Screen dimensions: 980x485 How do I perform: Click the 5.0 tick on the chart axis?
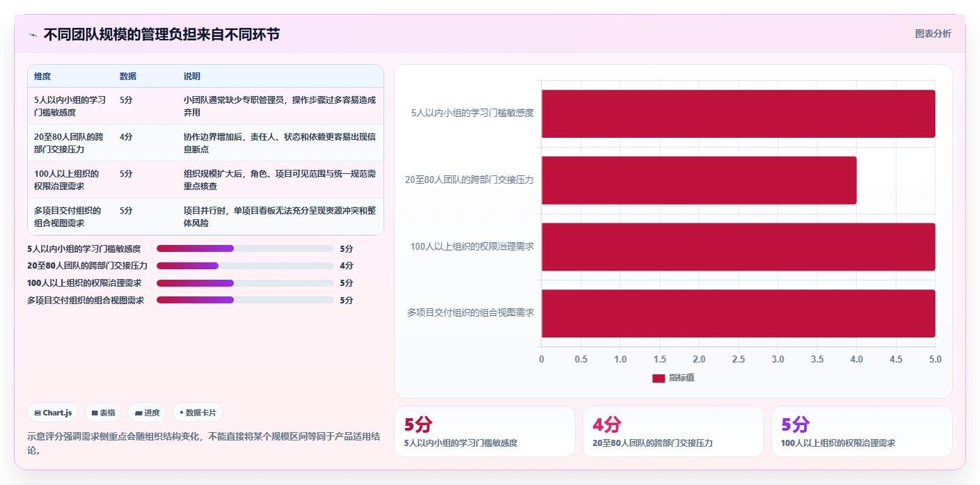[x=935, y=359]
